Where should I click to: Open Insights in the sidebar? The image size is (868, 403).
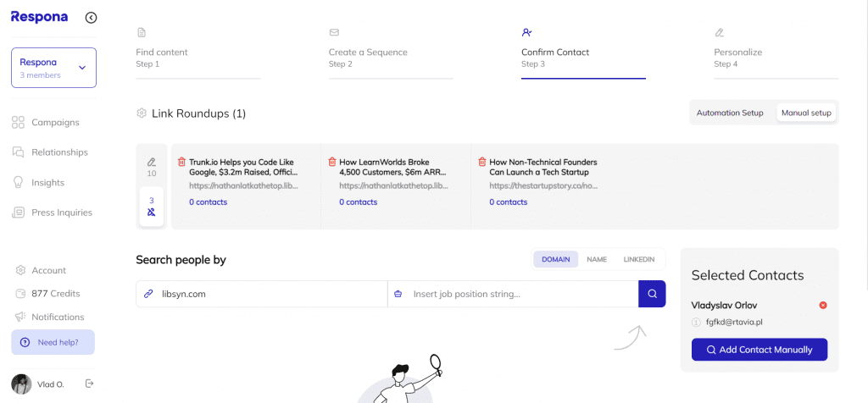pos(37,182)
